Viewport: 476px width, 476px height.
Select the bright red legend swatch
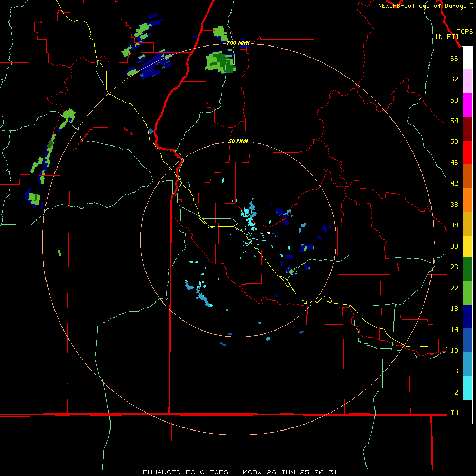click(467, 152)
